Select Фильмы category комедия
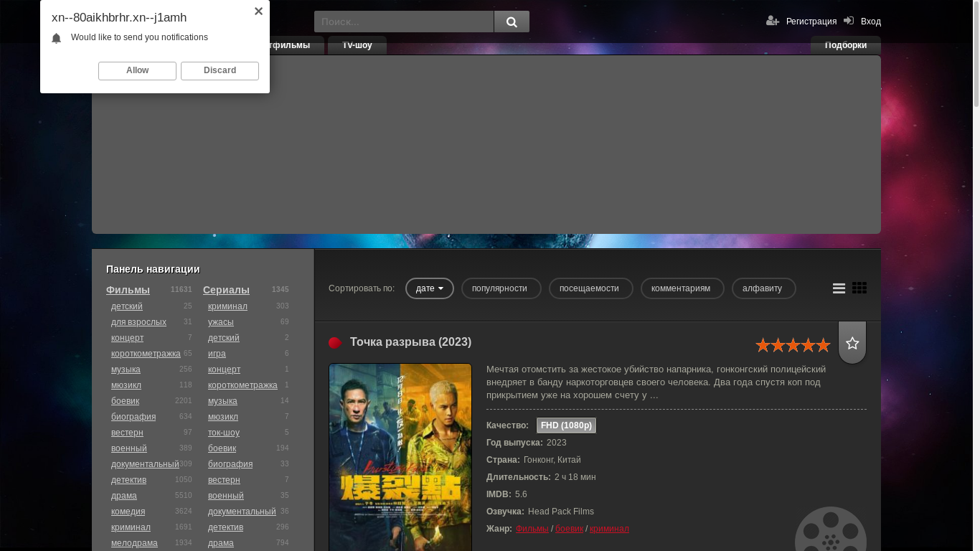 (x=128, y=512)
